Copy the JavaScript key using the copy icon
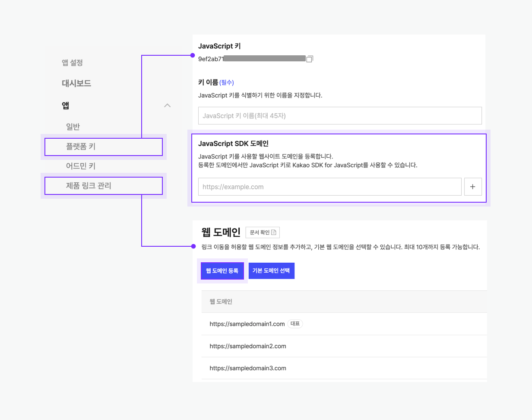The height and width of the screenshot is (420, 532). [x=310, y=59]
